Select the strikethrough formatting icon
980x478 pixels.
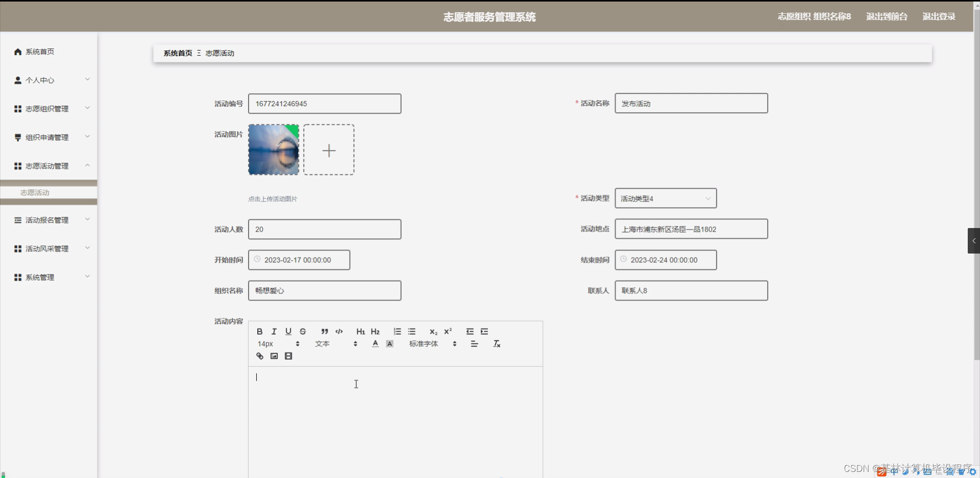(303, 332)
